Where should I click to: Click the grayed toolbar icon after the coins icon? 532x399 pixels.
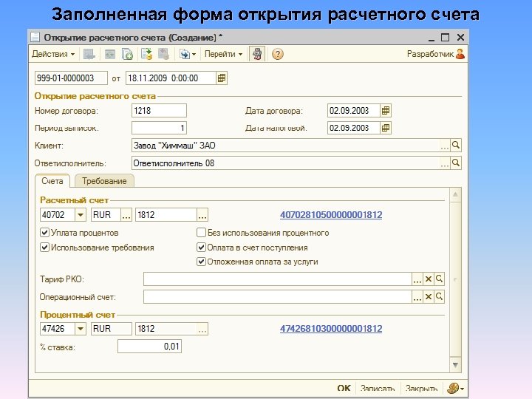[x=163, y=54]
